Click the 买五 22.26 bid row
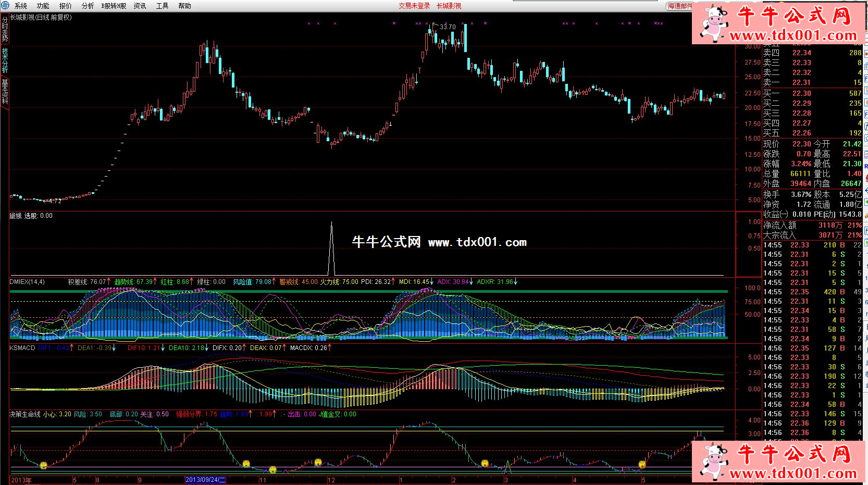Screen dimensions: 868x485 [x=812, y=133]
